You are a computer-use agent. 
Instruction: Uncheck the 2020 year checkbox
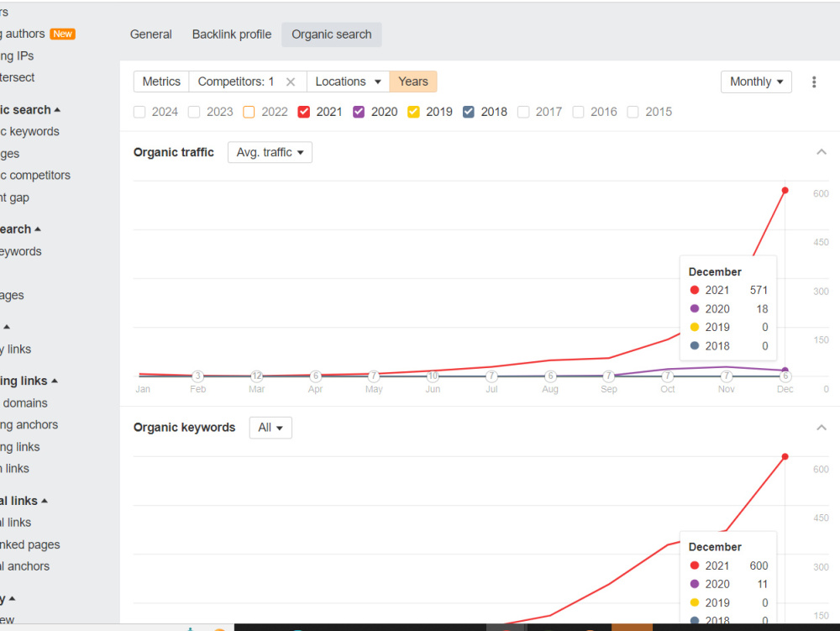click(x=359, y=112)
